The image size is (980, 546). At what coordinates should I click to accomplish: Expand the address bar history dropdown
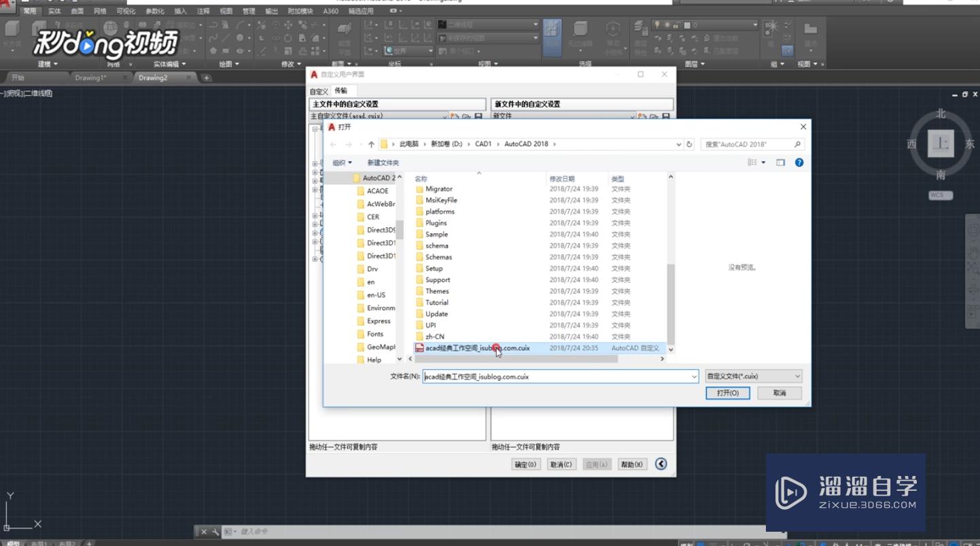click(678, 144)
